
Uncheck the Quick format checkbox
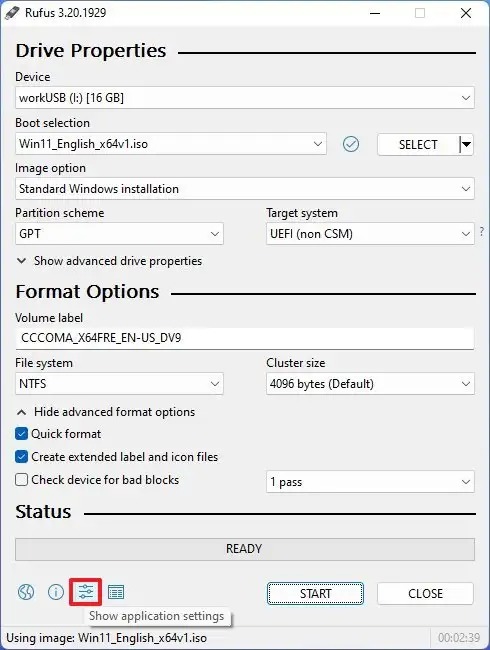pos(21,434)
